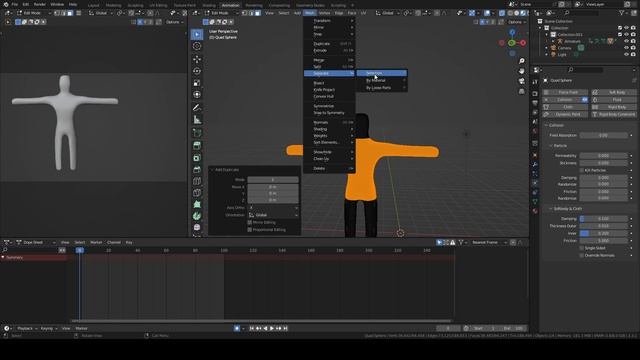Choose By Loose Parts in the Separate submenu
The width and height of the screenshot is (640, 360).
click(x=382, y=88)
